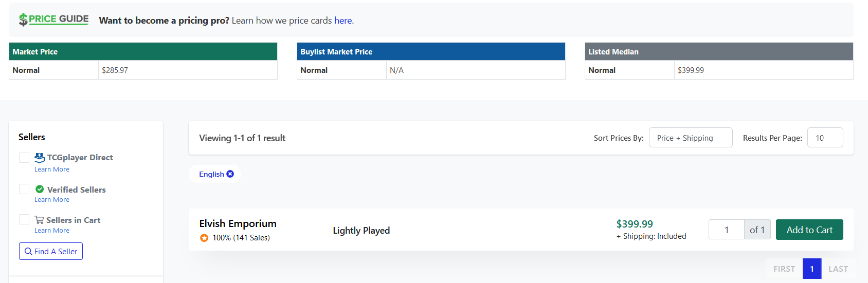Click the Find A Seller magnifier icon
This screenshot has height=283, width=868.
pos(28,252)
